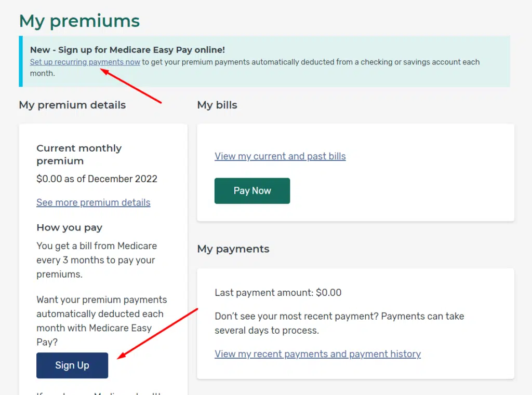Click the Last payment amount text
Viewport: 532px width, 395px height.
point(278,293)
